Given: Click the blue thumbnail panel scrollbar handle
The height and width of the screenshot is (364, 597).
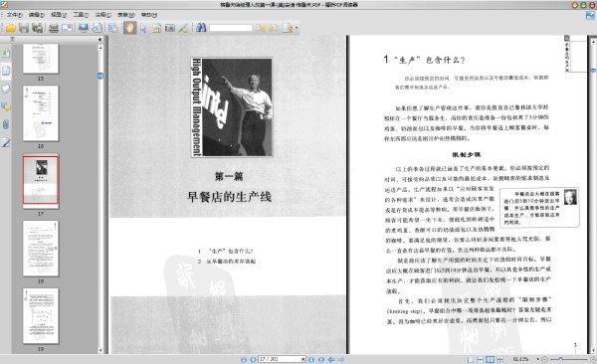Looking at the screenshot, I should click(x=100, y=77).
